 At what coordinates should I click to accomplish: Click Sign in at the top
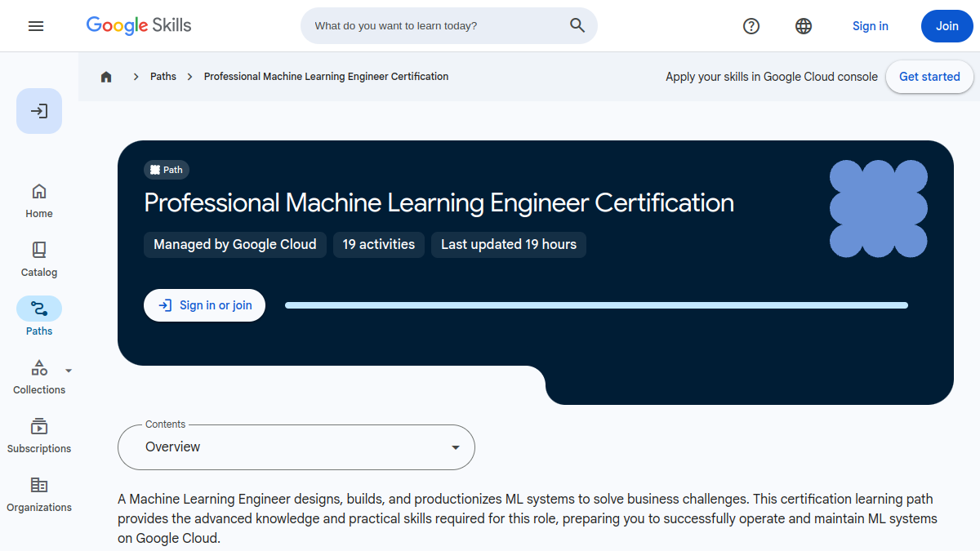[871, 26]
